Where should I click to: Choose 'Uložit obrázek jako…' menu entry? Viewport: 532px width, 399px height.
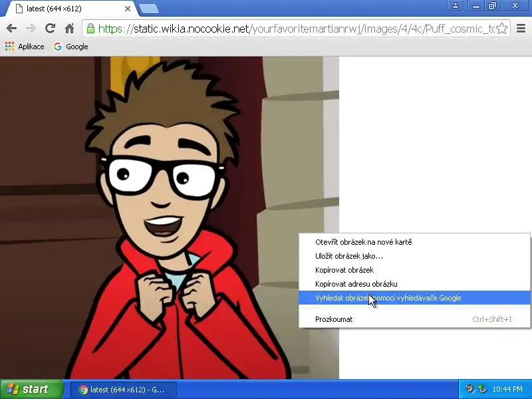(x=414, y=256)
